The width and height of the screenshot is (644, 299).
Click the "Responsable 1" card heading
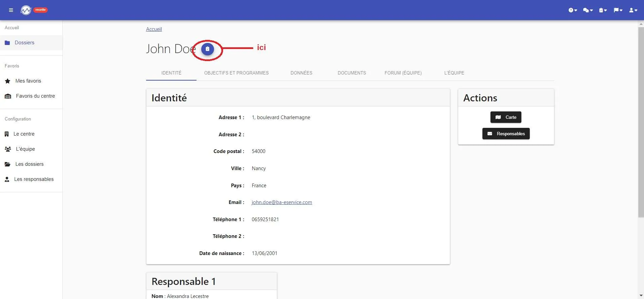pos(183,281)
